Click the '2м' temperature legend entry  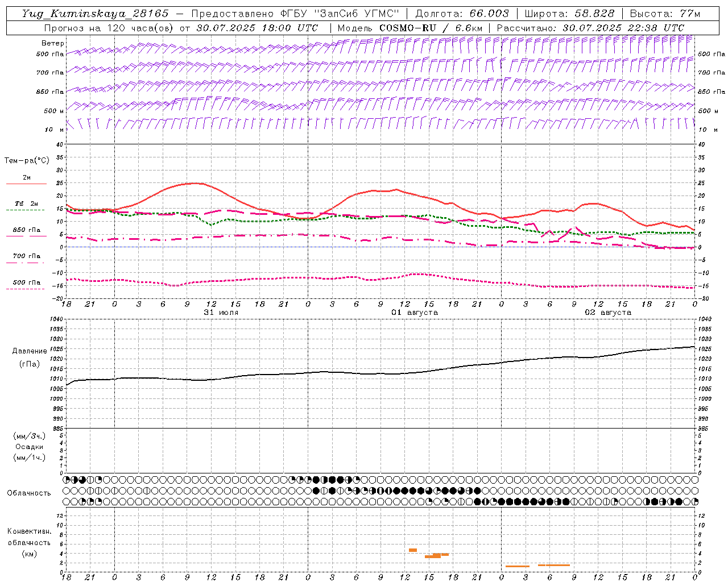point(27,178)
